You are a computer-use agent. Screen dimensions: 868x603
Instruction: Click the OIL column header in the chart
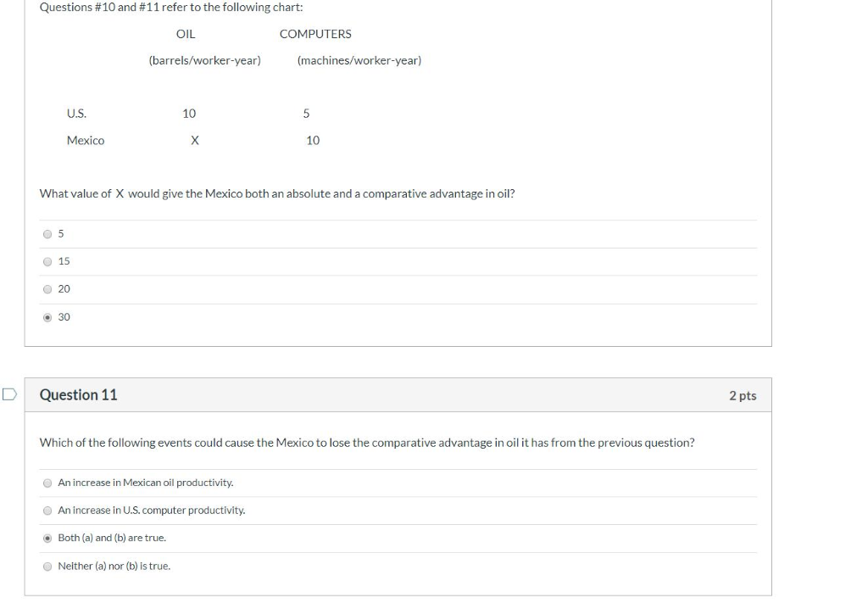click(x=185, y=34)
